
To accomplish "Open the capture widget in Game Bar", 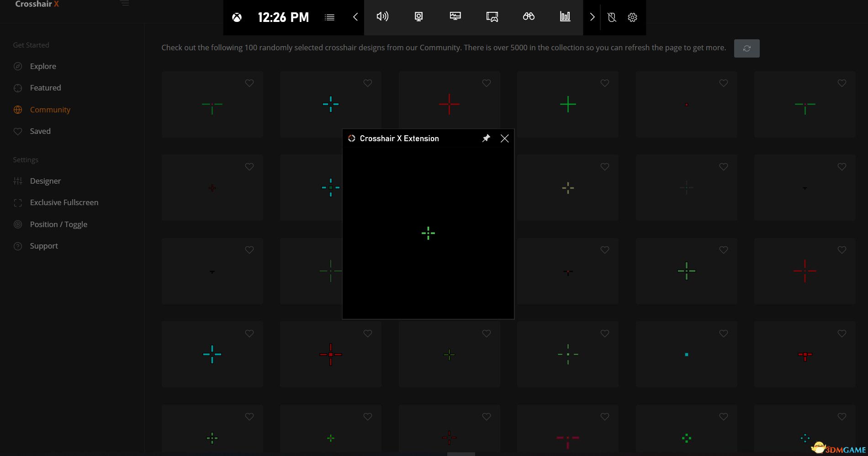I will (x=418, y=17).
